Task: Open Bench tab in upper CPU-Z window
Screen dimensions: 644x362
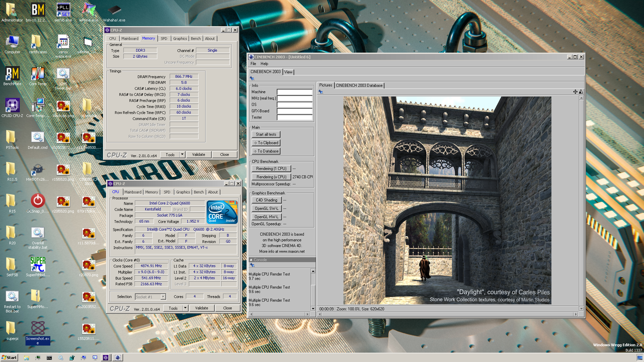Action: 196,39
